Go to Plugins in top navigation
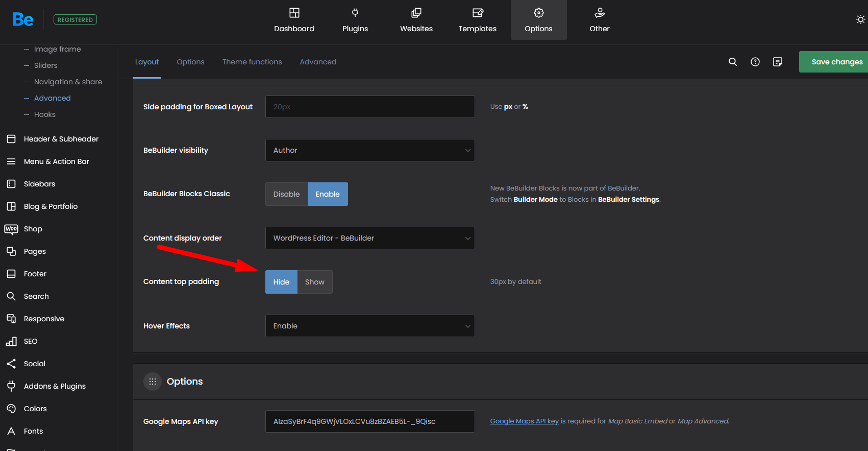This screenshot has width=868, height=451. pyautogui.click(x=355, y=20)
